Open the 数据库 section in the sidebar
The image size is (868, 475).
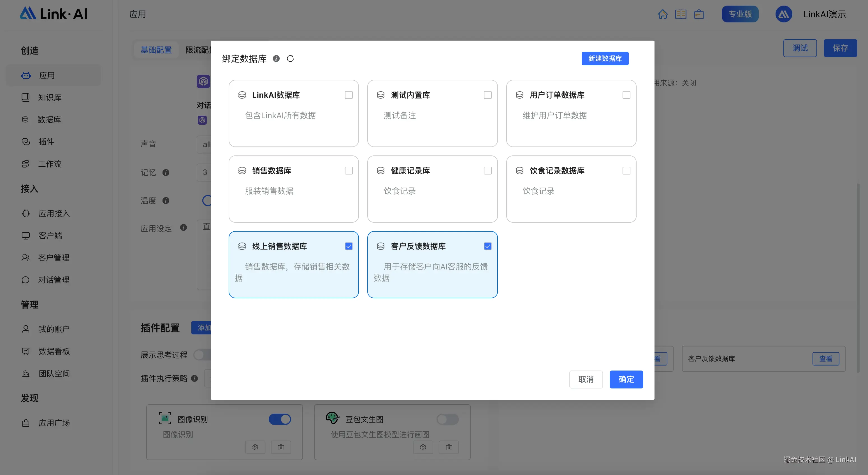(x=50, y=120)
